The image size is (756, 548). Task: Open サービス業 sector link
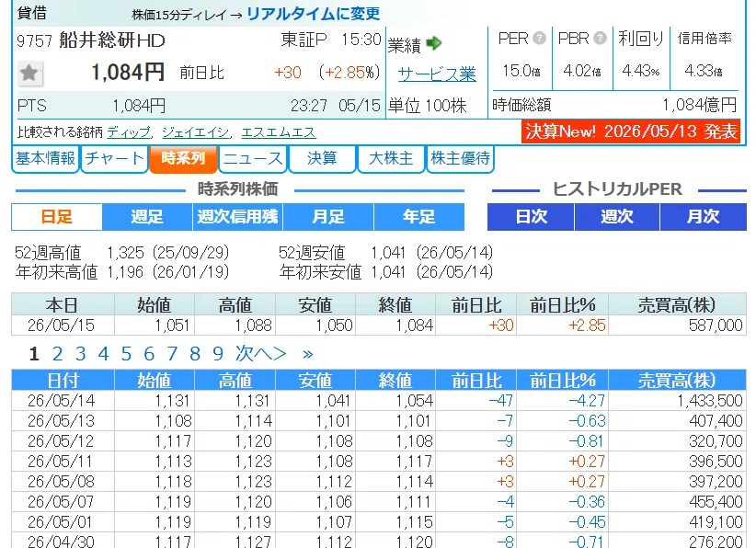pos(437,74)
